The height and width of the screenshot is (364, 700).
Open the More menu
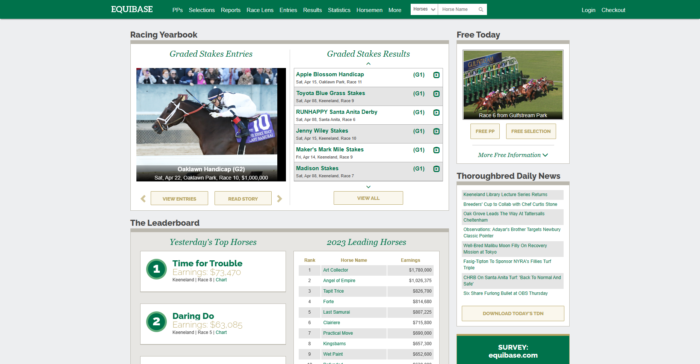395,10
